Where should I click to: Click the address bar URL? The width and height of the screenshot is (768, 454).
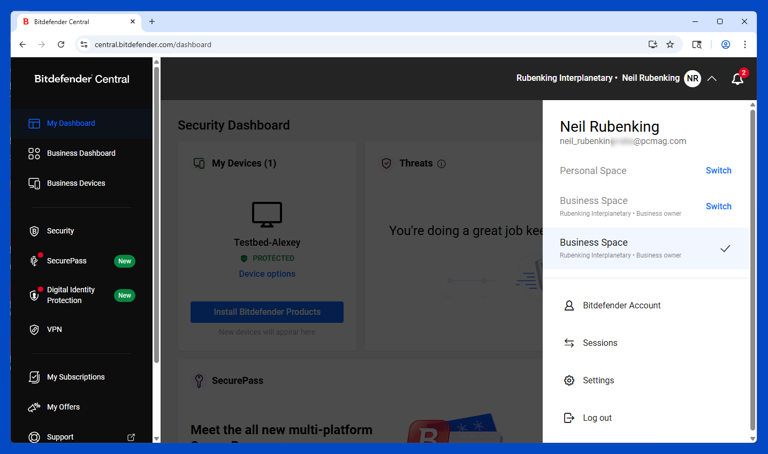click(153, 45)
